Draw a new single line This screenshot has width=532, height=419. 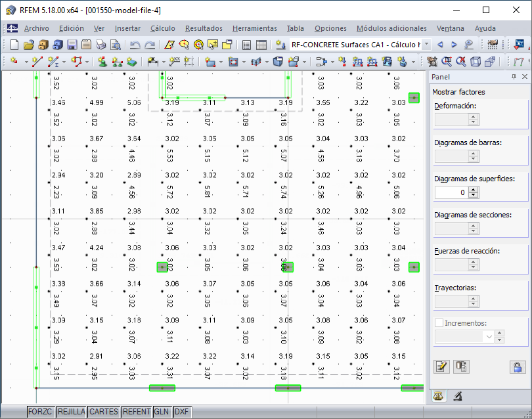coord(37,62)
